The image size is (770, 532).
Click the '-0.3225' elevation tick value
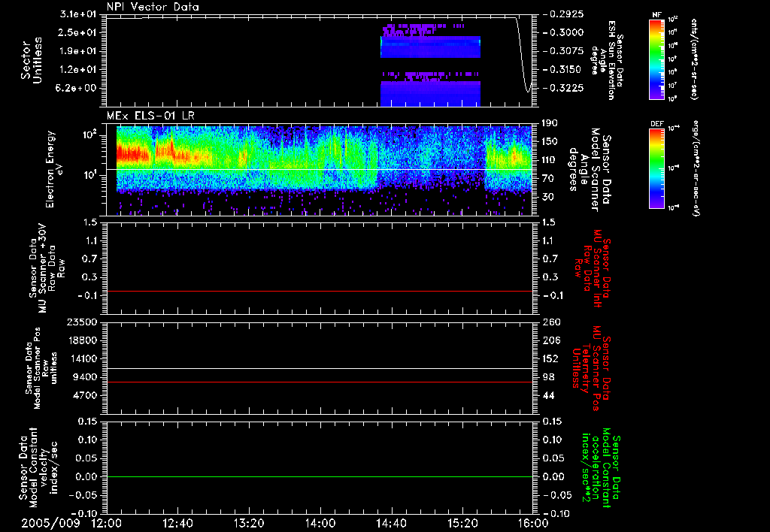pos(563,89)
